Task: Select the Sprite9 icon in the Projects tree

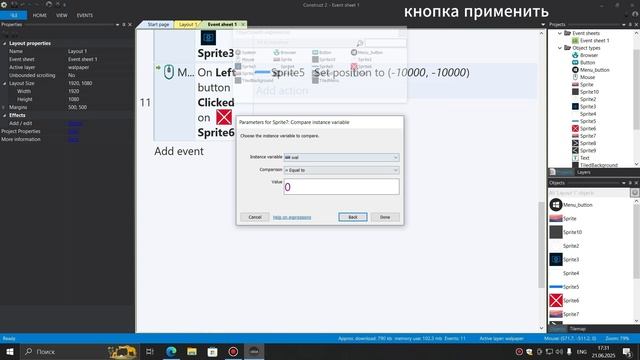Action: point(575,151)
